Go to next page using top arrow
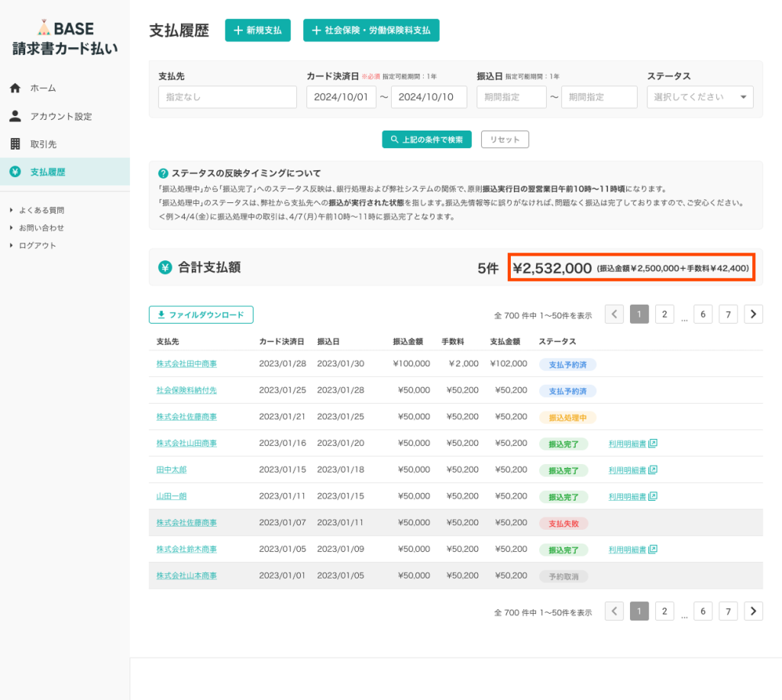The width and height of the screenshot is (782, 700). (x=753, y=314)
